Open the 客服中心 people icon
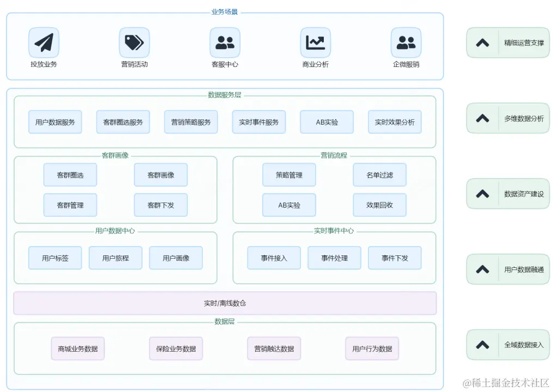 (x=225, y=42)
